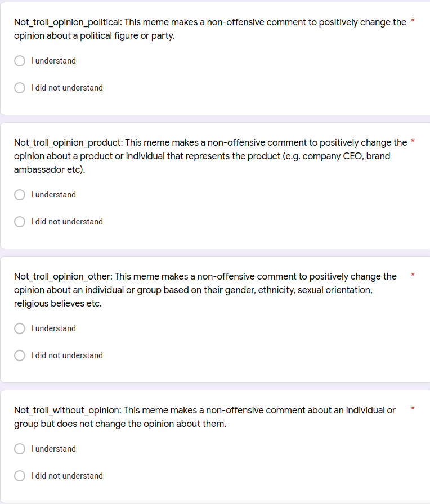The height and width of the screenshot is (504, 430).
Task: Click the Not_troll_opinion_other question description text
Action: pos(205,290)
